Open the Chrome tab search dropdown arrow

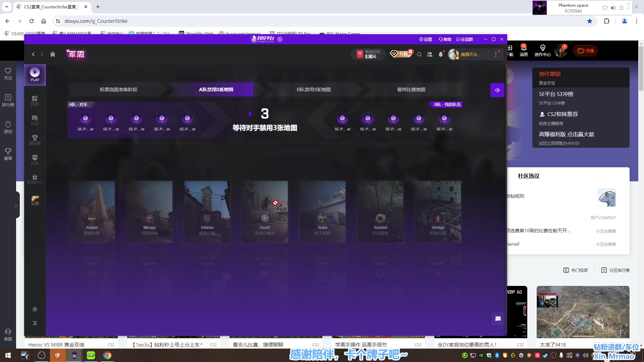coord(6,7)
